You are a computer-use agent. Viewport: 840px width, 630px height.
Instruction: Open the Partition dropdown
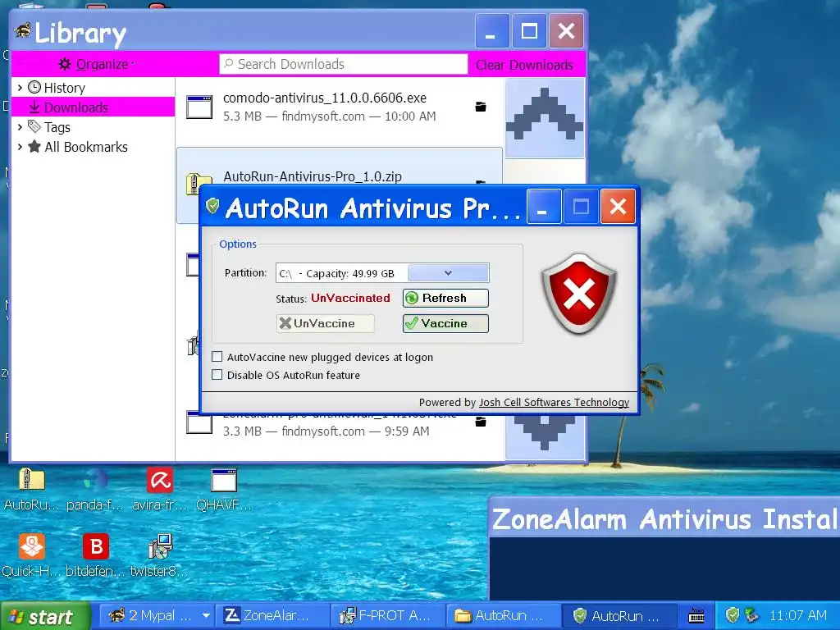point(448,272)
